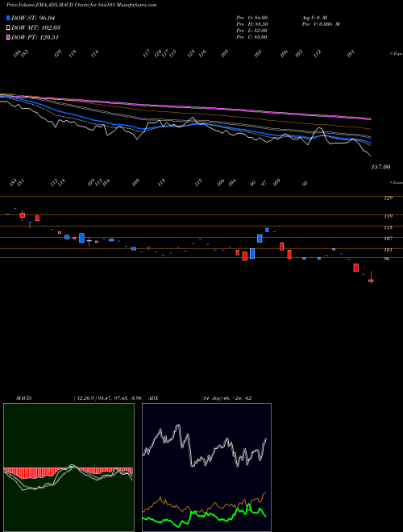The width and height of the screenshot is (403, 532).
Task: Click the 123 label in the tops row
Action: click(191, 54)
